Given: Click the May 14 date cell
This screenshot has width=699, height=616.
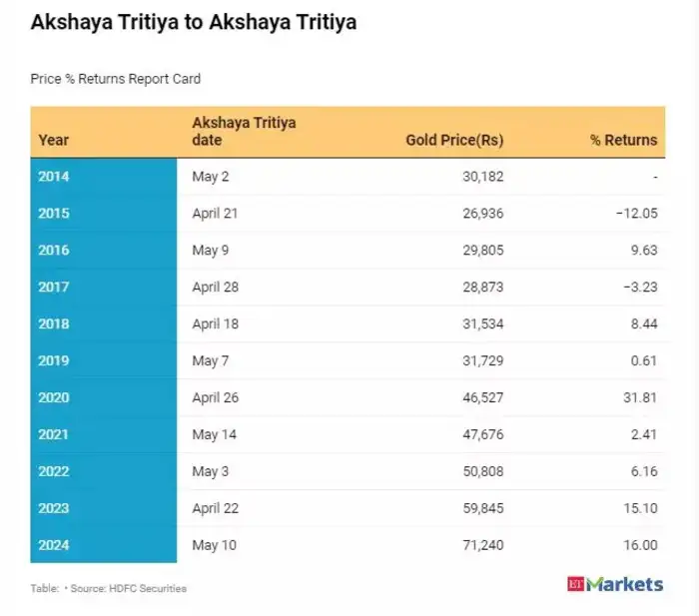Looking at the screenshot, I should (212, 434).
